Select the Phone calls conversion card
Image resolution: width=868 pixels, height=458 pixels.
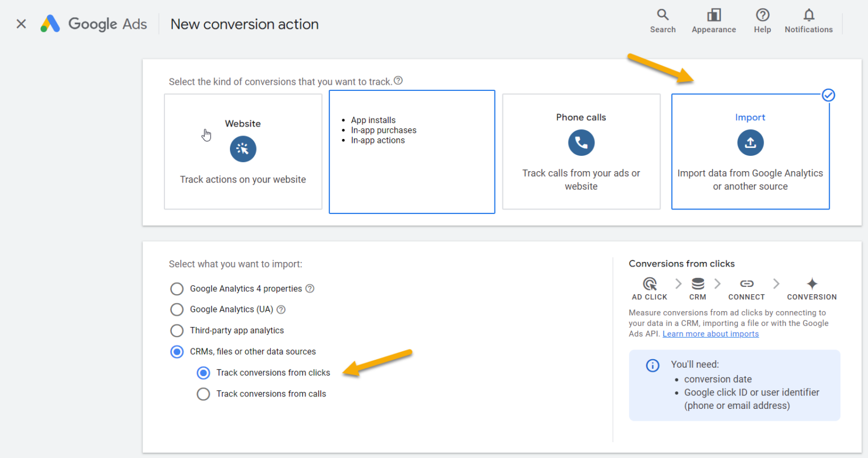point(581,151)
